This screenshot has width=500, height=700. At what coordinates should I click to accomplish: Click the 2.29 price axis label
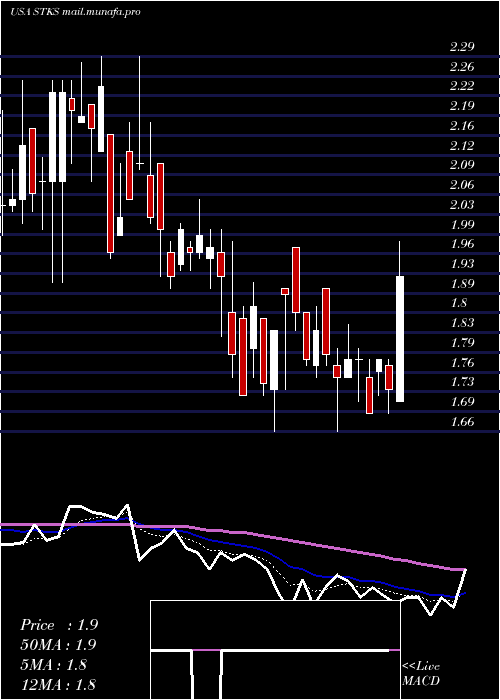[462, 47]
